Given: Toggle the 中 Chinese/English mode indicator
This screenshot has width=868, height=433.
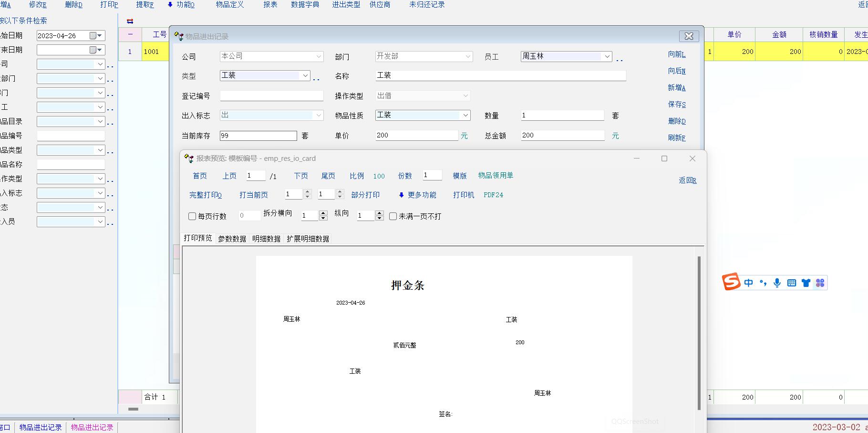Looking at the screenshot, I should (748, 283).
